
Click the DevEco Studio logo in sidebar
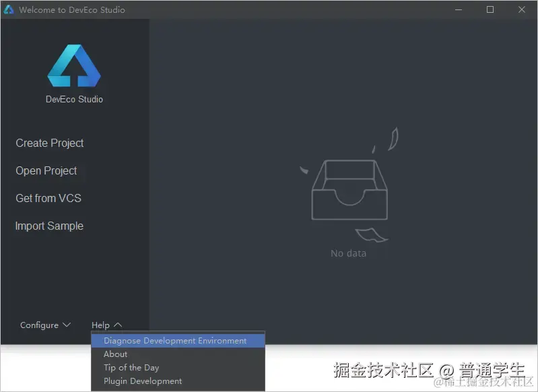(x=74, y=65)
